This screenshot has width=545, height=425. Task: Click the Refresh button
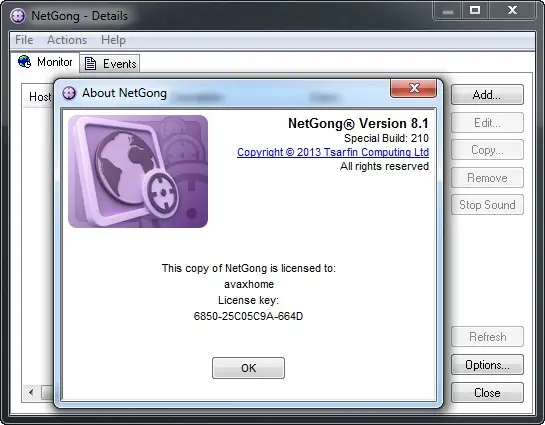[x=487, y=336]
